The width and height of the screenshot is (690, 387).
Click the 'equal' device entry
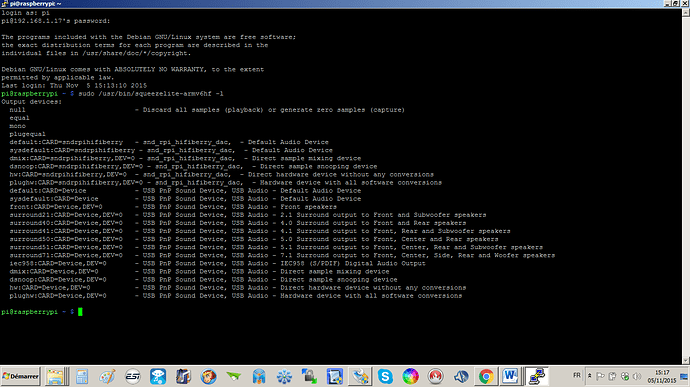click(x=19, y=118)
